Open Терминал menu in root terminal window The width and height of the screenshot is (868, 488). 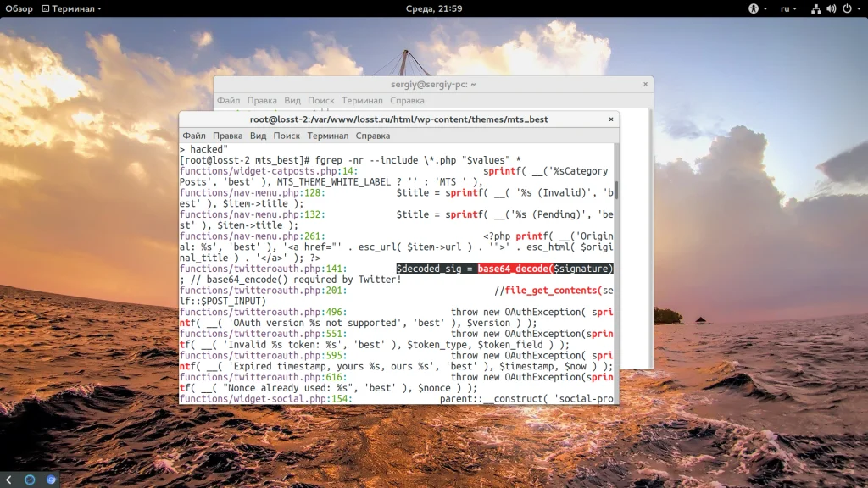click(328, 136)
